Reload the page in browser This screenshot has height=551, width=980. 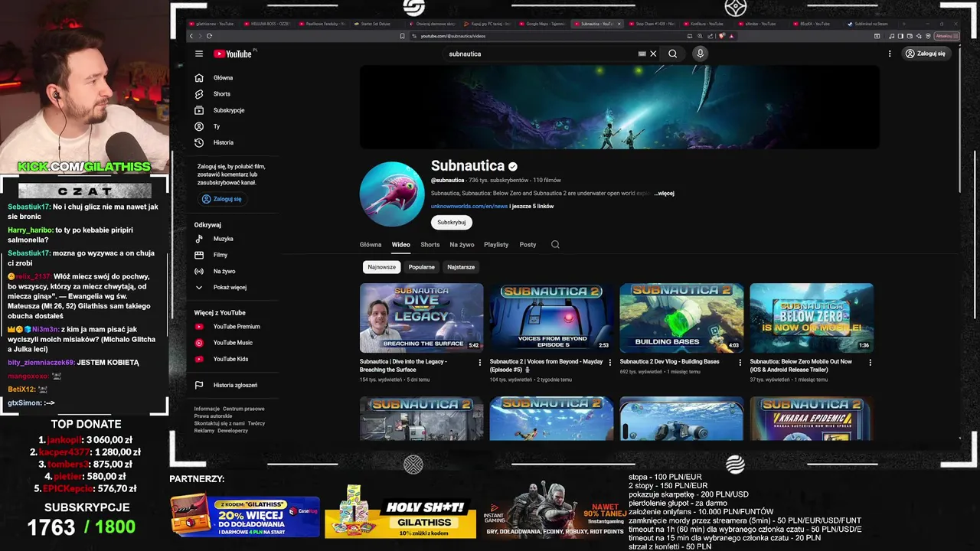point(209,36)
